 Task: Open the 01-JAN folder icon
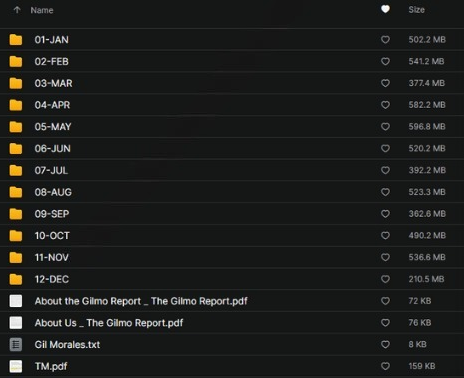click(x=16, y=40)
